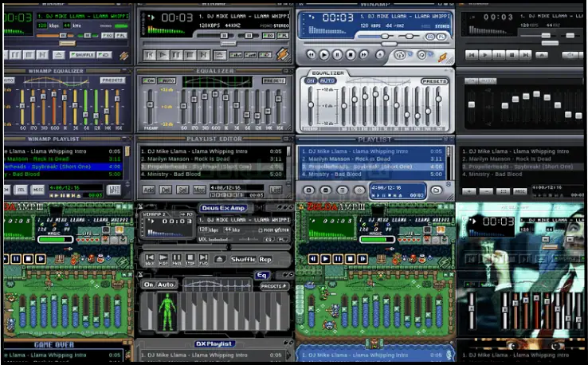Click Shuffle in the Deus Ex Amp player

click(243, 259)
